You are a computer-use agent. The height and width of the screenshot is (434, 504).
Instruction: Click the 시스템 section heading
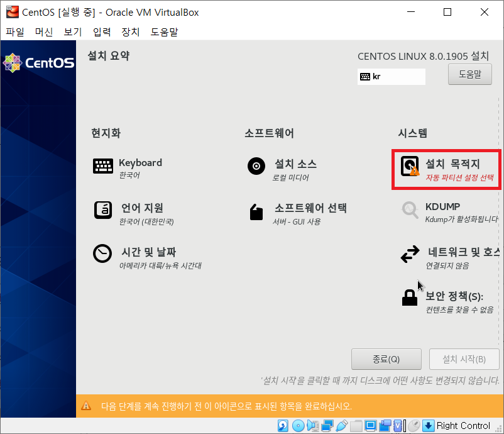click(413, 133)
